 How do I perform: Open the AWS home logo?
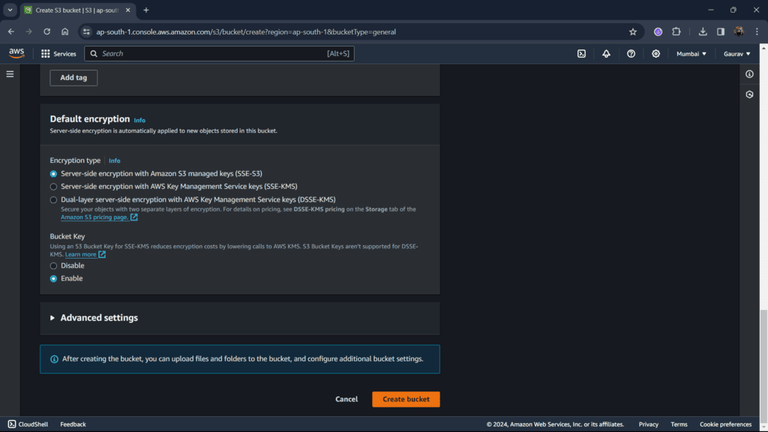tap(16, 53)
